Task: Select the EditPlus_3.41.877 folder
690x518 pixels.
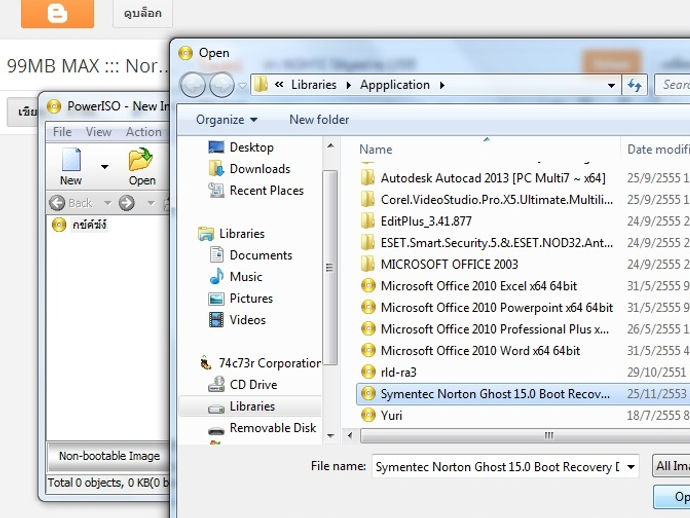Action: point(416,221)
